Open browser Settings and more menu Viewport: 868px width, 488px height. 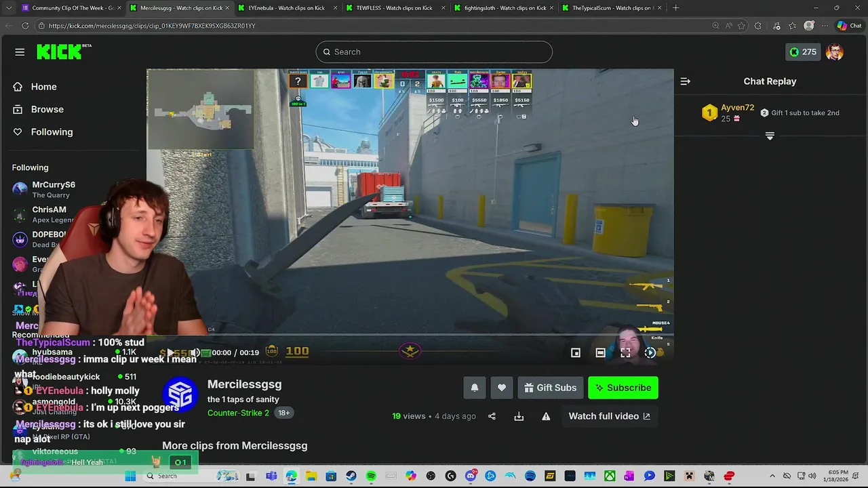pos(825,26)
